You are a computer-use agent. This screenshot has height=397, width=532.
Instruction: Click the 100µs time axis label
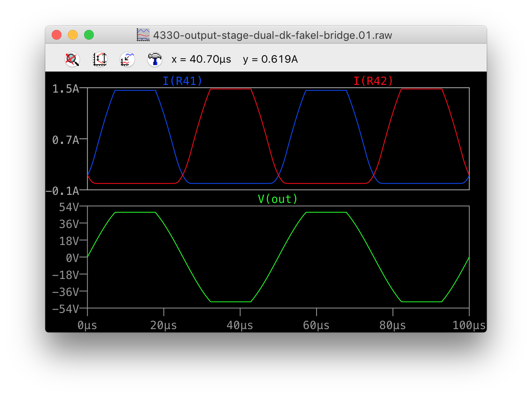469,325
